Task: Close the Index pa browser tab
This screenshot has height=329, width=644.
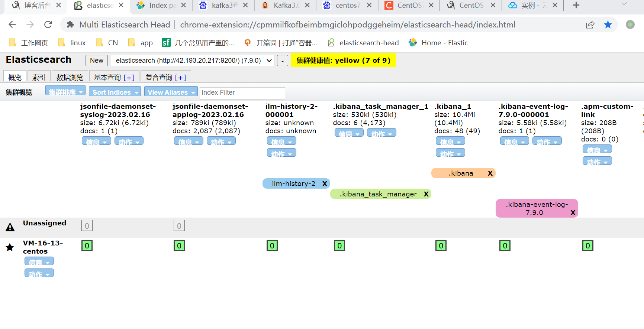Action: tap(183, 5)
